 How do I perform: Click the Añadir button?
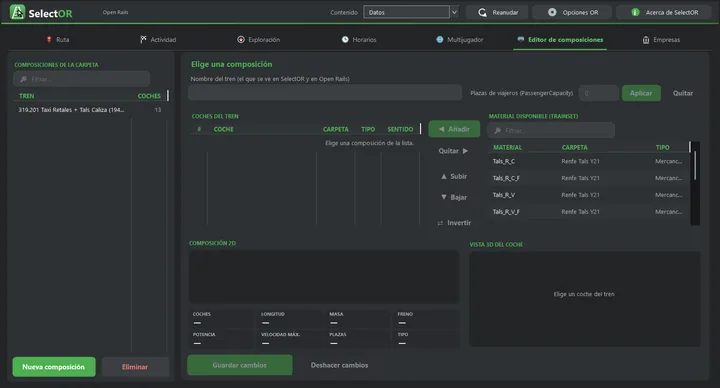pos(454,129)
